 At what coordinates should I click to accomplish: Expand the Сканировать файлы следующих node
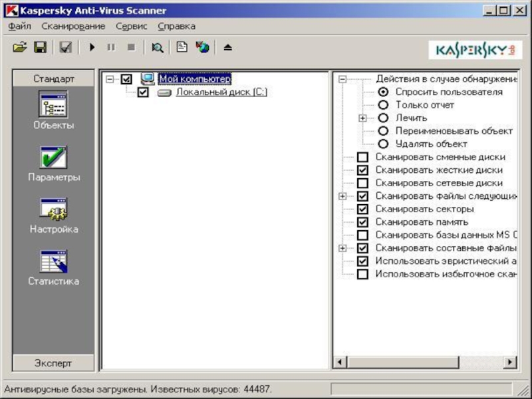[x=342, y=196]
